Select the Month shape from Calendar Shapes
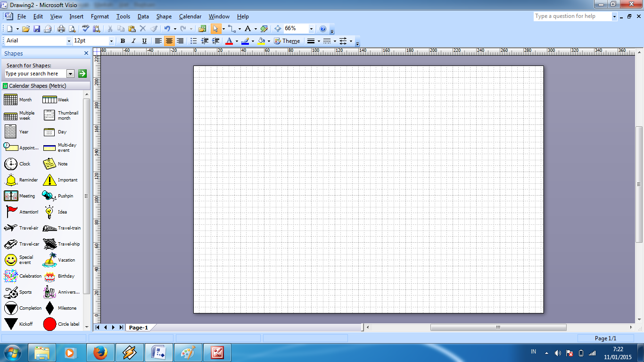This screenshot has height=362, width=644. point(10,99)
